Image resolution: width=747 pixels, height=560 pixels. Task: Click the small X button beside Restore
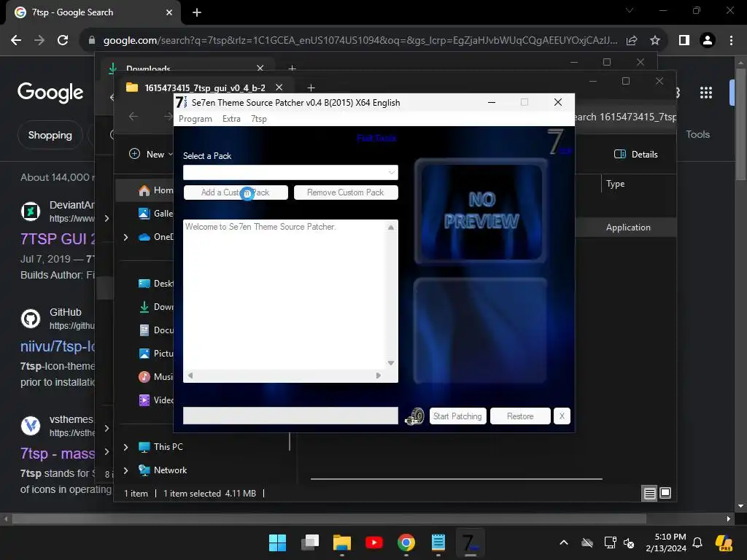click(x=562, y=416)
